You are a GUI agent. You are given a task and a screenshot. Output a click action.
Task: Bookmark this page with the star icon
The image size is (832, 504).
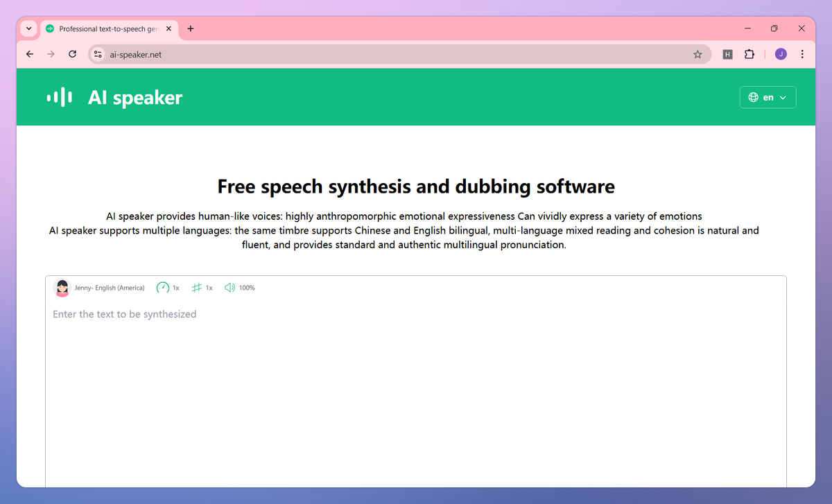point(697,54)
